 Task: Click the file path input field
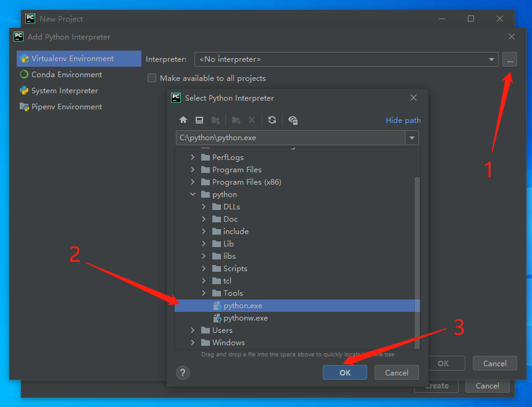click(x=291, y=138)
